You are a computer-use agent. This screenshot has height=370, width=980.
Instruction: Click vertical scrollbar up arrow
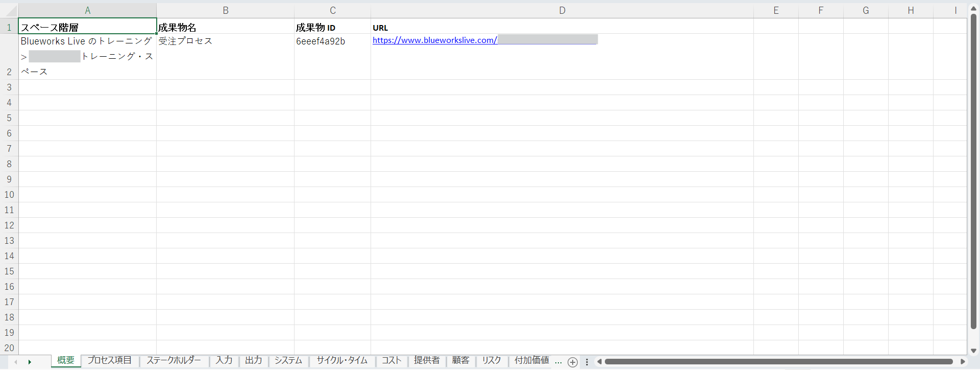973,9
